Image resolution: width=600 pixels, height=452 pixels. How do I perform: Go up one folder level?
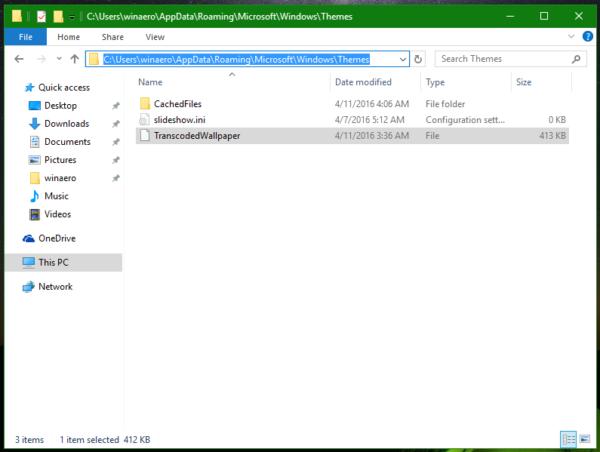point(75,59)
